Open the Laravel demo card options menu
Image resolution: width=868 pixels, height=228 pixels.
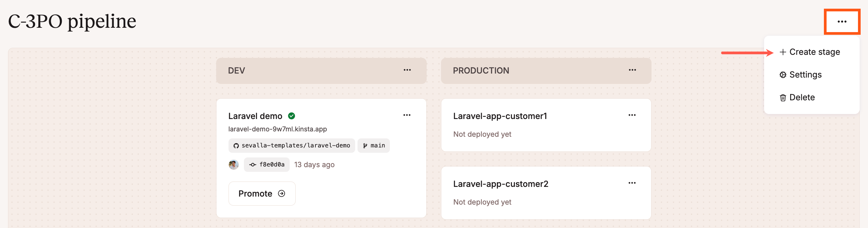click(x=407, y=115)
